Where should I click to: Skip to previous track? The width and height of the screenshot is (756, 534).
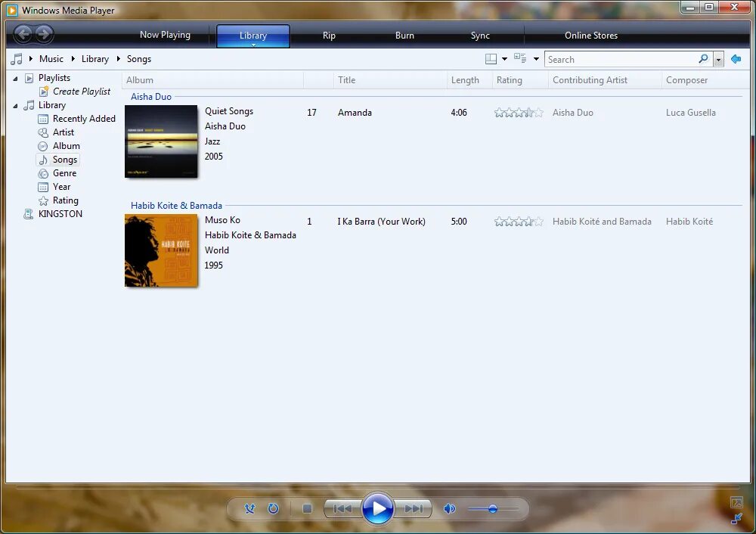point(342,508)
